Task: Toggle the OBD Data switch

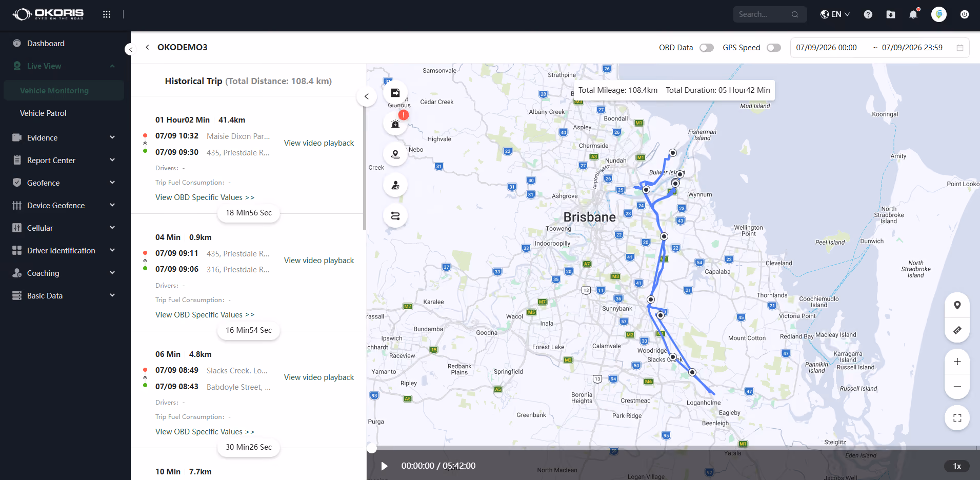Action: pyautogui.click(x=707, y=48)
